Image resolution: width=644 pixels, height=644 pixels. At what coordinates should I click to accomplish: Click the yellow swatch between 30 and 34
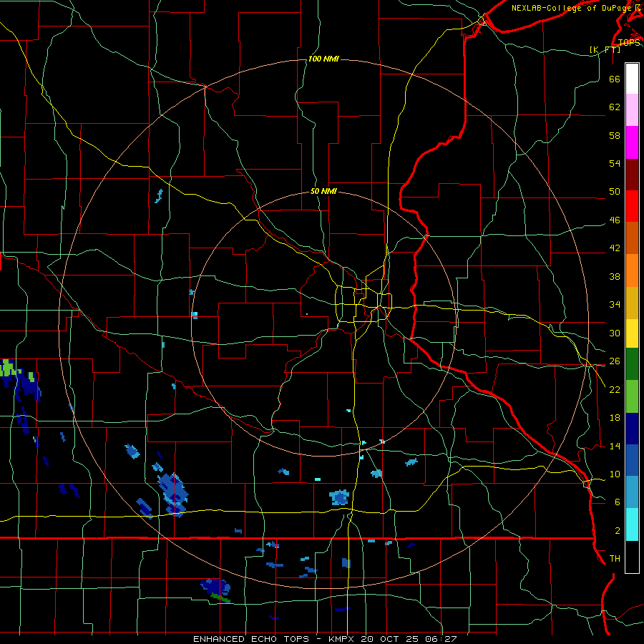632,333
